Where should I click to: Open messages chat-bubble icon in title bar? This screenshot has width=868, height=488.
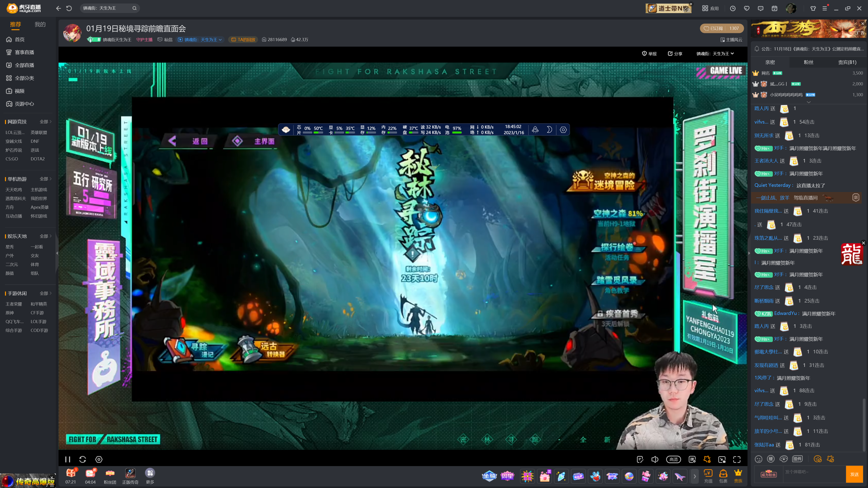point(760,8)
